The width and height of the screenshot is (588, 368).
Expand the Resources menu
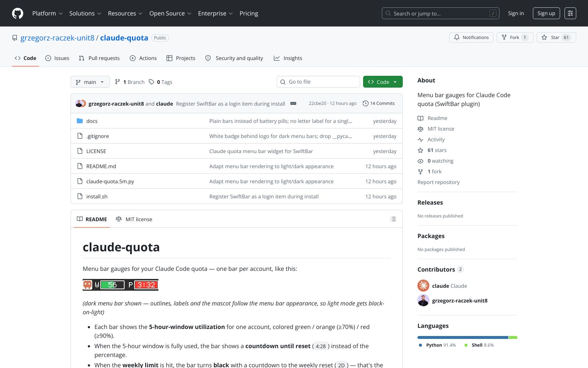(x=125, y=13)
